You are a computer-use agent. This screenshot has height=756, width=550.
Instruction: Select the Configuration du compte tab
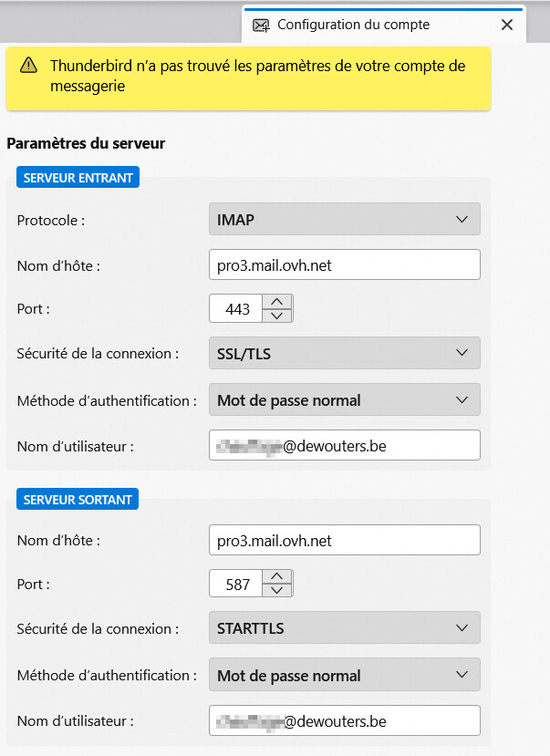click(353, 25)
